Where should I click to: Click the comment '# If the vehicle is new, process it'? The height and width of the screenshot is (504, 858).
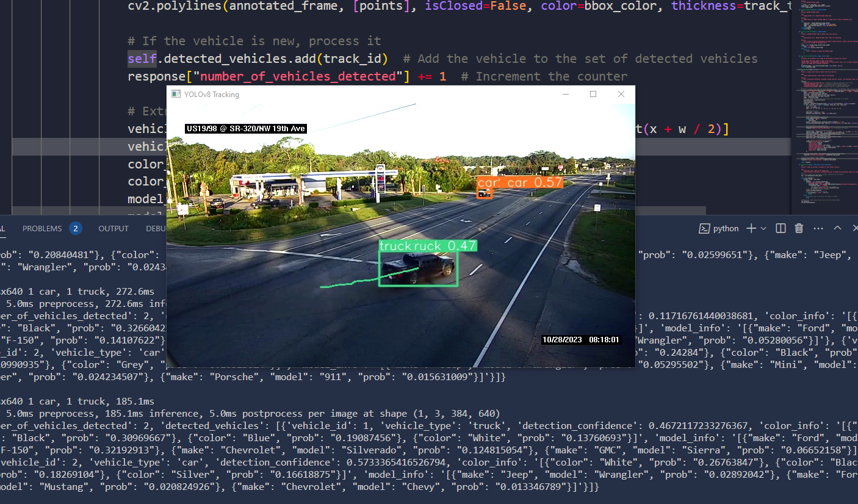tap(254, 41)
